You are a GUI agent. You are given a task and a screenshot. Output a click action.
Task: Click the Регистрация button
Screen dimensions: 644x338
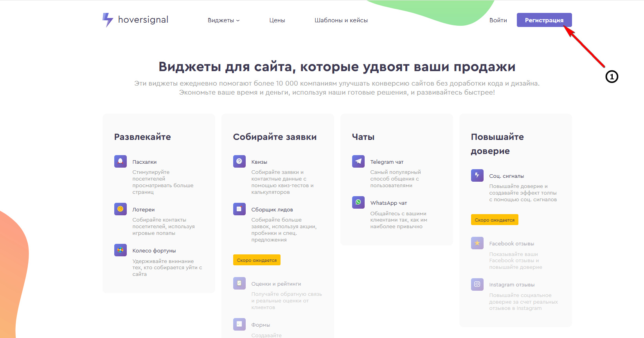(x=544, y=20)
